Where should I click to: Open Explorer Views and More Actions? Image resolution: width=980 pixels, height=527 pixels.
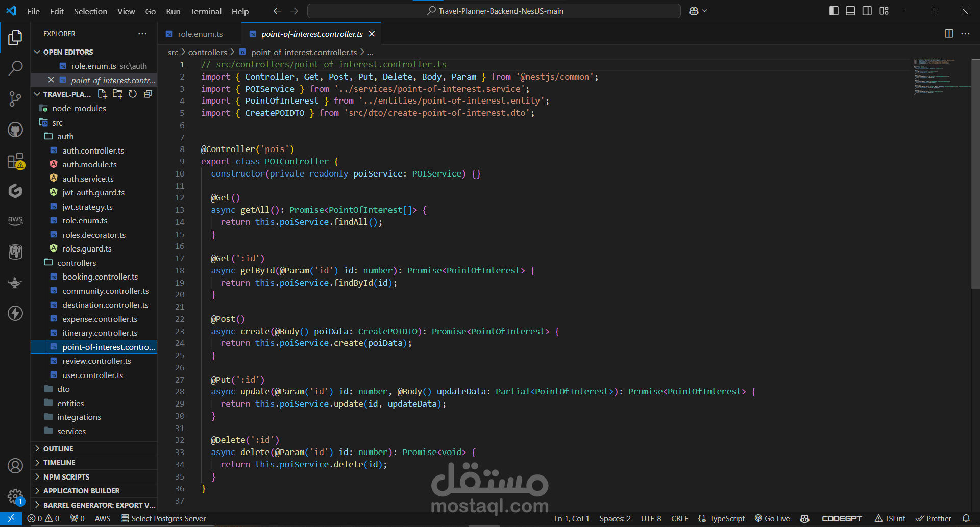tap(142, 34)
